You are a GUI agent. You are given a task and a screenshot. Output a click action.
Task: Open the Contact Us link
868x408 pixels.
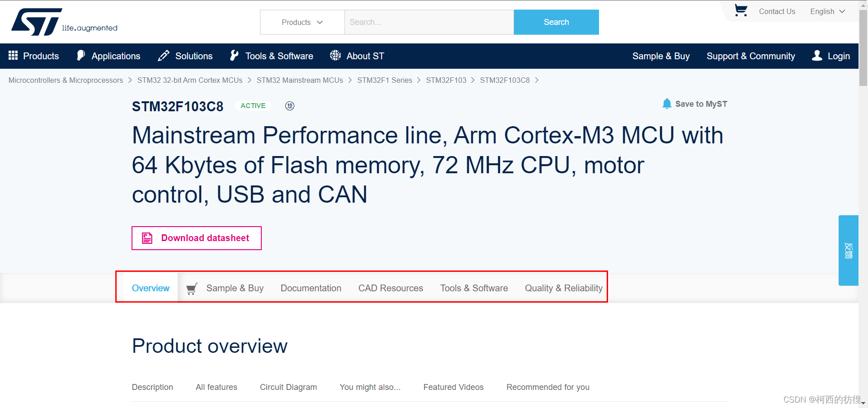pos(777,11)
